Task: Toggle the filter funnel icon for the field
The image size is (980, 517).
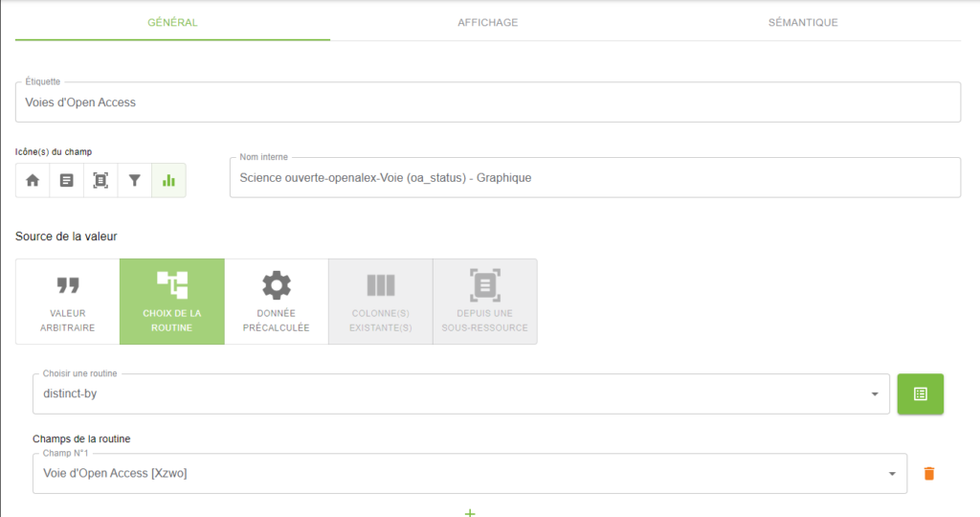Action: 134,181
